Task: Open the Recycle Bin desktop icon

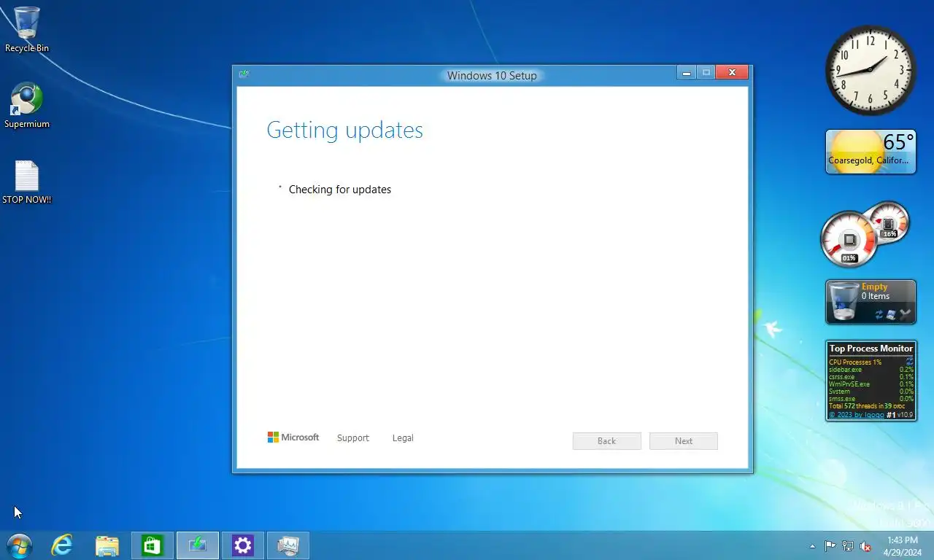Action: [27, 29]
